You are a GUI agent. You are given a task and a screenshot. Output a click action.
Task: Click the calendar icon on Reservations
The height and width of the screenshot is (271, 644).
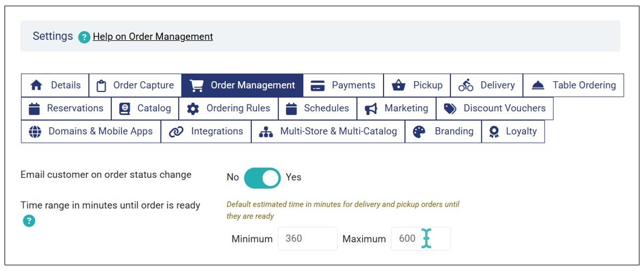[35, 109]
